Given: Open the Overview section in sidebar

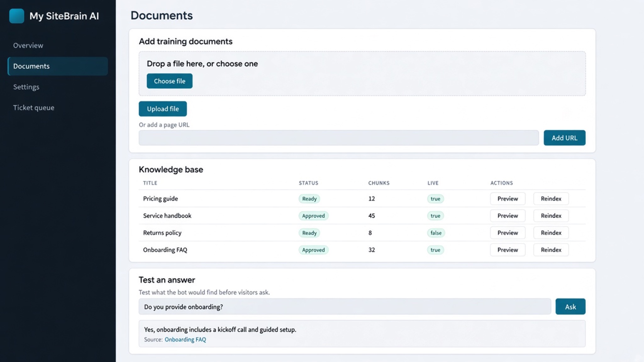Looking at the screenshot, I should [x=28, y=45].
